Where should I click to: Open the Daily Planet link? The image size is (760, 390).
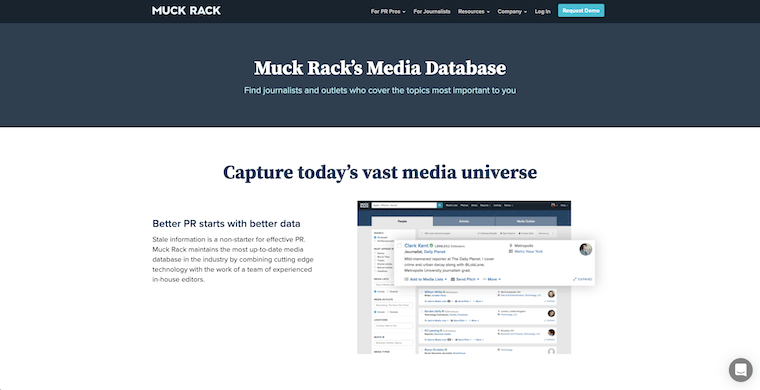[x=434, y=252]
